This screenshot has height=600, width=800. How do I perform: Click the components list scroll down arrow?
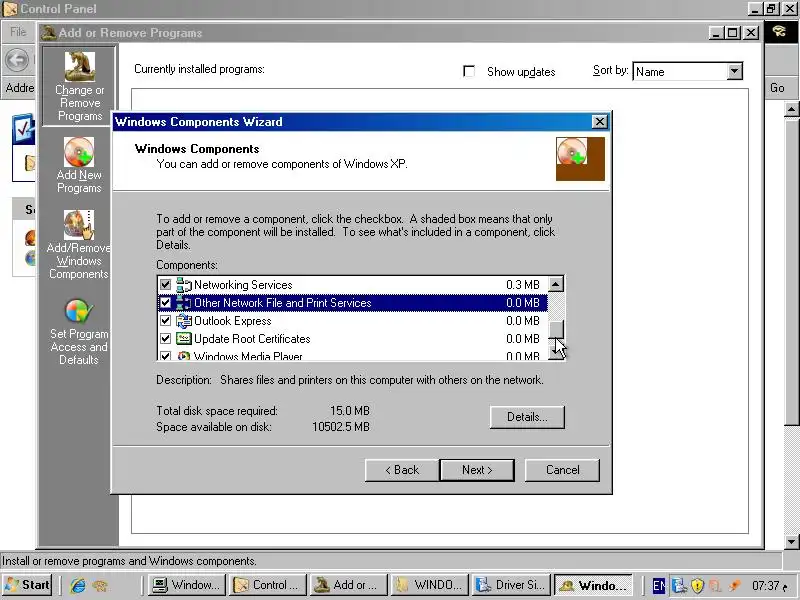coord(556,352)
